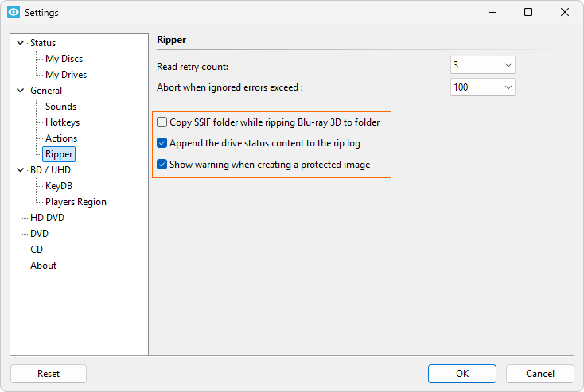The image size is (584, 392).
Task: Open the Read retry count dropdown
Action: tap(483, 65)
